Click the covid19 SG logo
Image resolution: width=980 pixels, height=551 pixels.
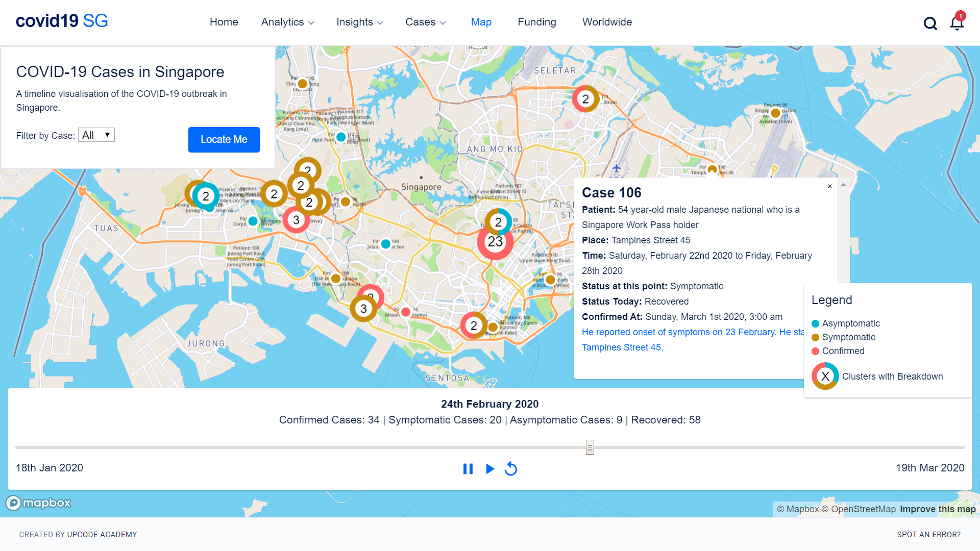(x=62, y=21)
